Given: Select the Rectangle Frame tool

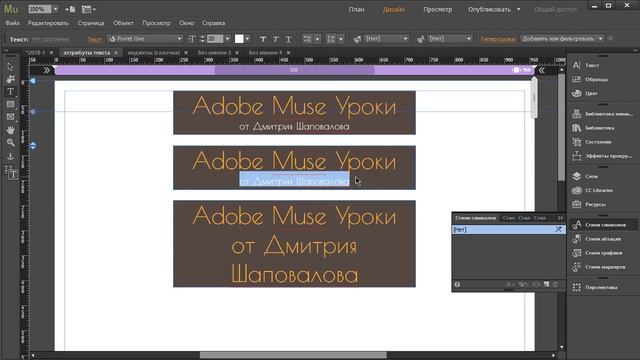Looking at the screenshot, I should pyautogui.click(x=10, y=117).
